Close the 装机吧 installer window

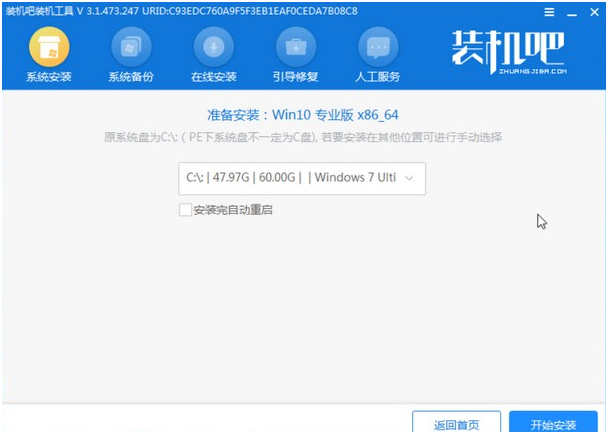(x=593, y=11)
